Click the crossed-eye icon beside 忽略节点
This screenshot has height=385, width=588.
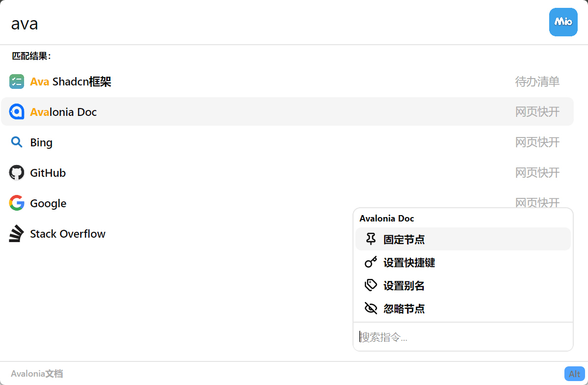pyautogui.click(x=371, y=308)
